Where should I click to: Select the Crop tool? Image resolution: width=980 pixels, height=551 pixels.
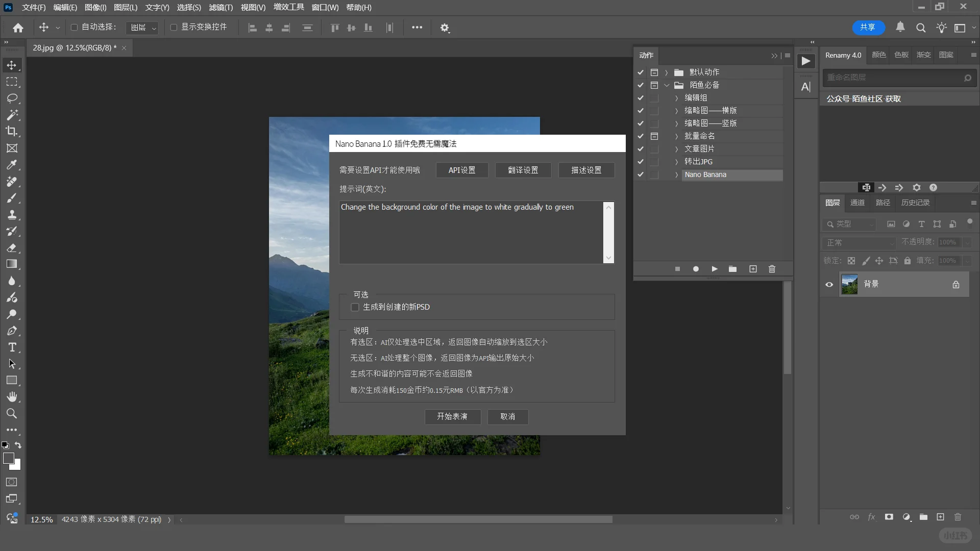pos(12,131)
